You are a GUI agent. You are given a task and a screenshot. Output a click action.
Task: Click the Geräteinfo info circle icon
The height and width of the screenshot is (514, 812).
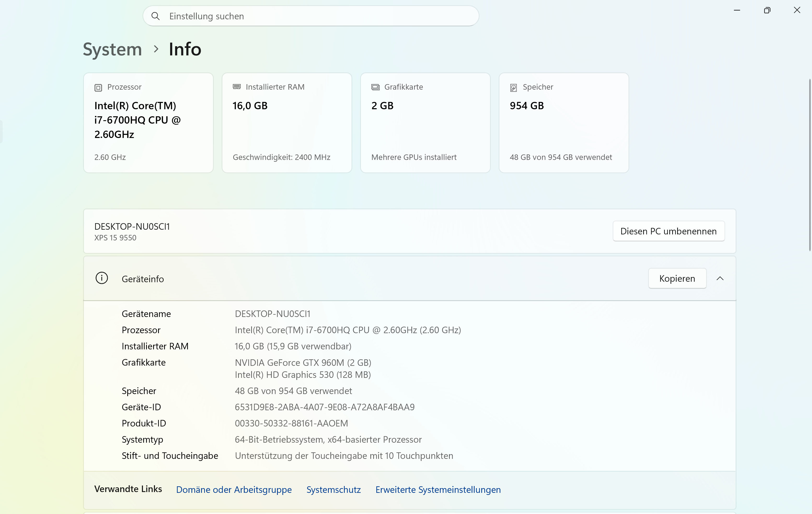(x=101, y=278)
